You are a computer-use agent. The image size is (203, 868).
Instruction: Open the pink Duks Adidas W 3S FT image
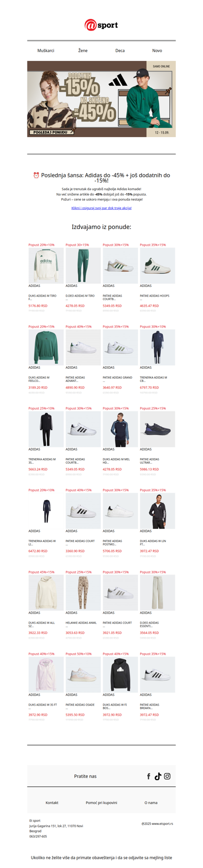[46, 674]
